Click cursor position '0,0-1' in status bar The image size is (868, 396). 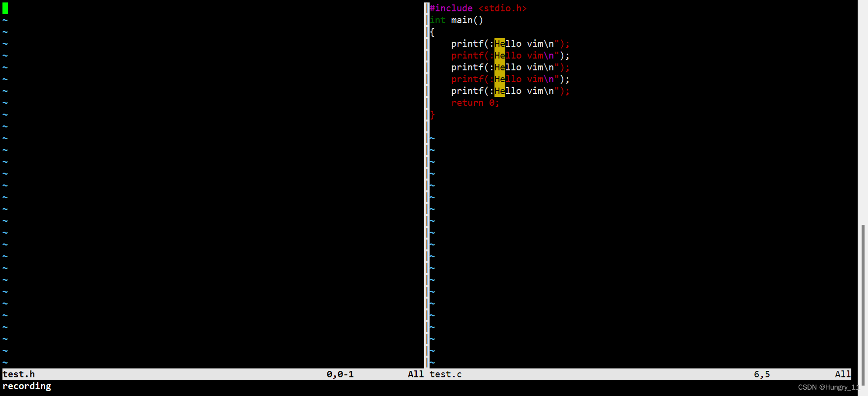[340, 374]
